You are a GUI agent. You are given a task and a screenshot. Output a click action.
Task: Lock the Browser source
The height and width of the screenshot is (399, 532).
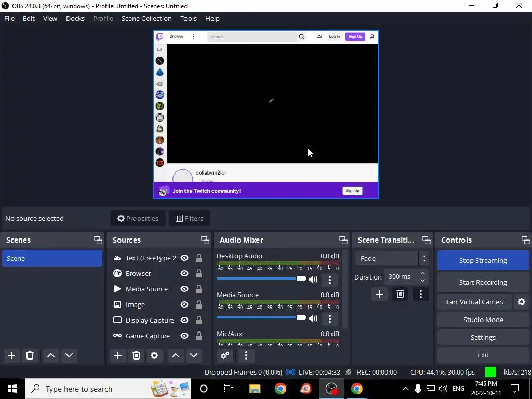pyautogui.click(x=199, y=273)
